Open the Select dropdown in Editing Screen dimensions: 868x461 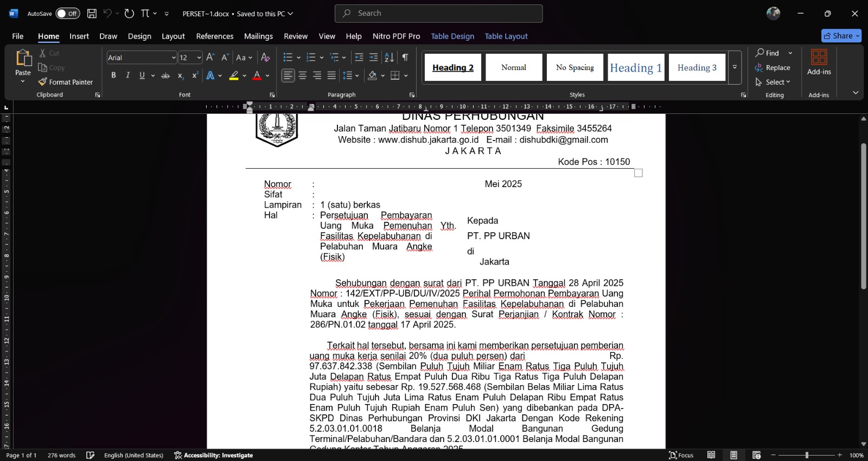coord(773,82)
